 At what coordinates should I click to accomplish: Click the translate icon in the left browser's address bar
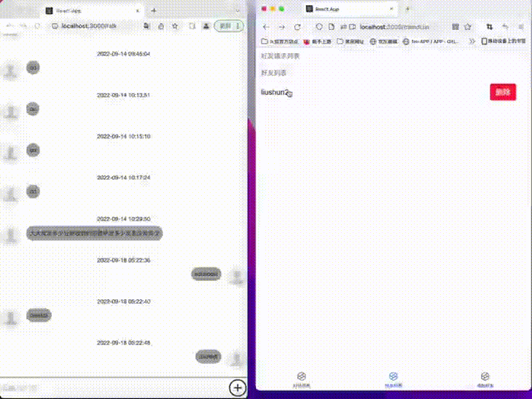pos(146,26)
